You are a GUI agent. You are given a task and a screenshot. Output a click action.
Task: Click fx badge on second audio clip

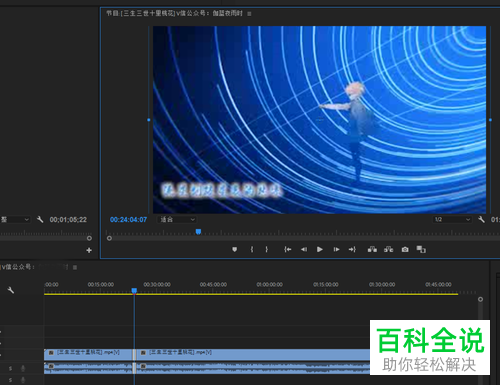(x=143, y=366)
